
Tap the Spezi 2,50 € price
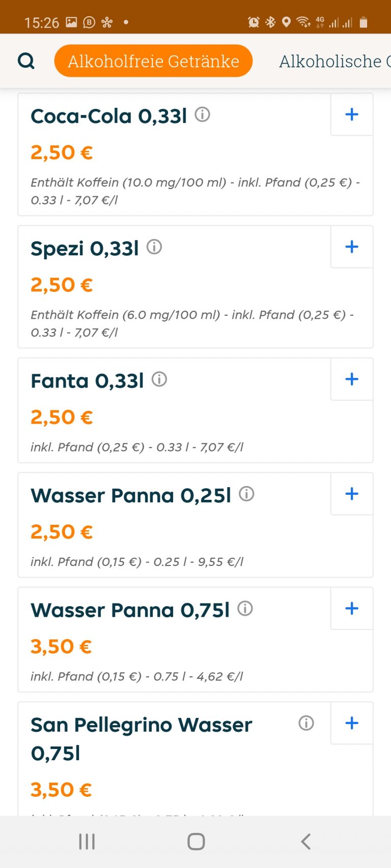pyautogui.click(x=62, y=285)
